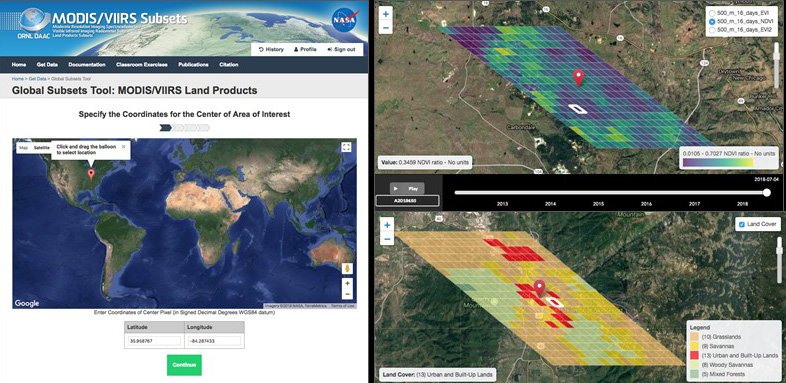This screenshot has height=383, width=786.
Task: Go to the Home menu item
Action: coord(19,65)
